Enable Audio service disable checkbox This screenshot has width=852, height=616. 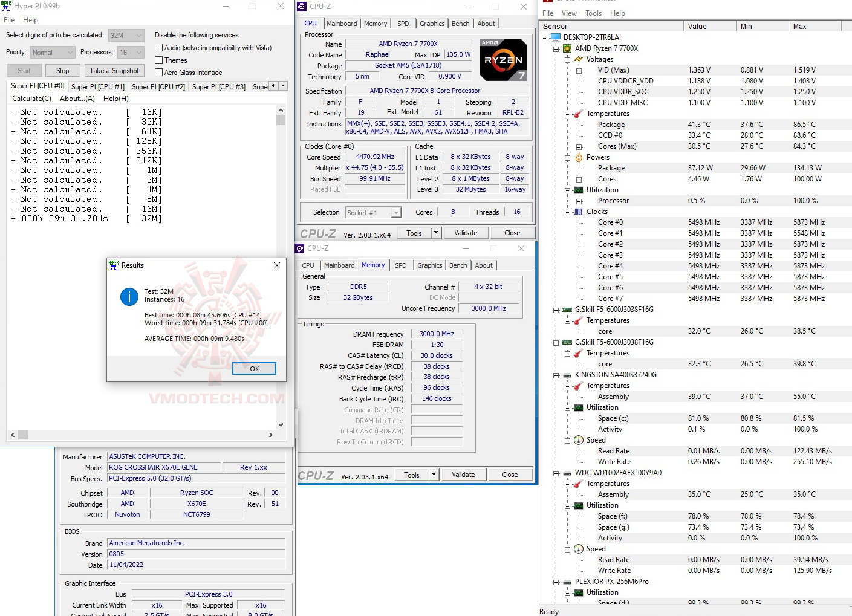click(159, 48)
